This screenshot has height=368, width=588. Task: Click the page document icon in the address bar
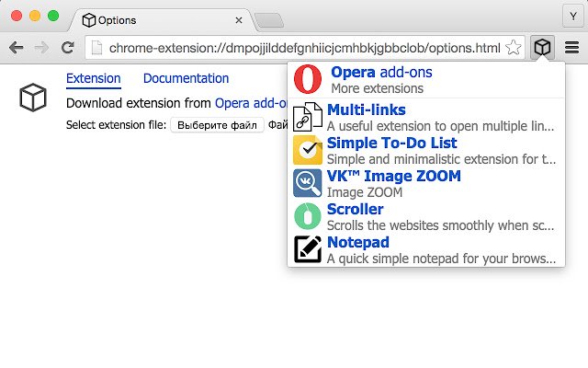click(x=96, y=48)
